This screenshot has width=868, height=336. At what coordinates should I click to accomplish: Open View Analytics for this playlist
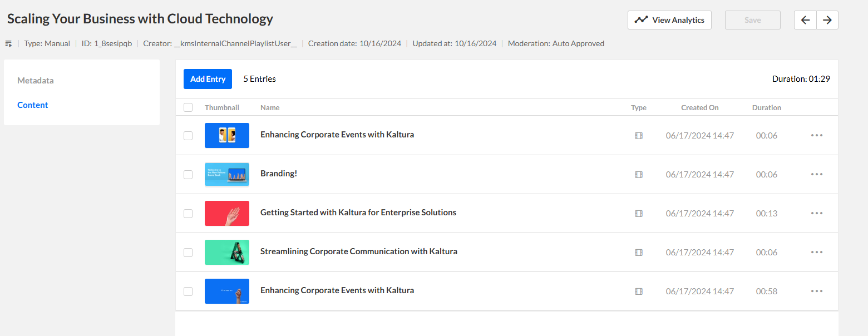pyautogui.click(x=669, y=20)
